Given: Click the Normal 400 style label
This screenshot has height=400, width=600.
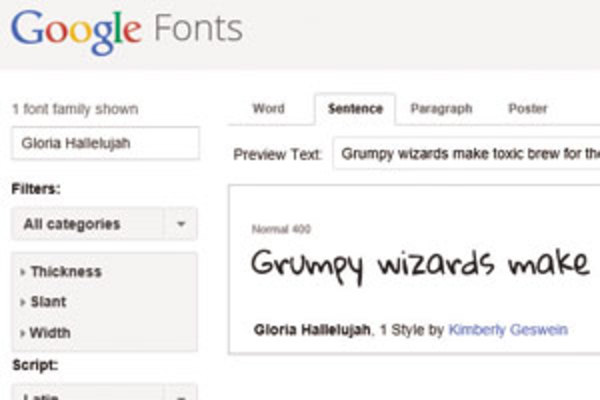Looking at the screenshot, I should (281, 229).
